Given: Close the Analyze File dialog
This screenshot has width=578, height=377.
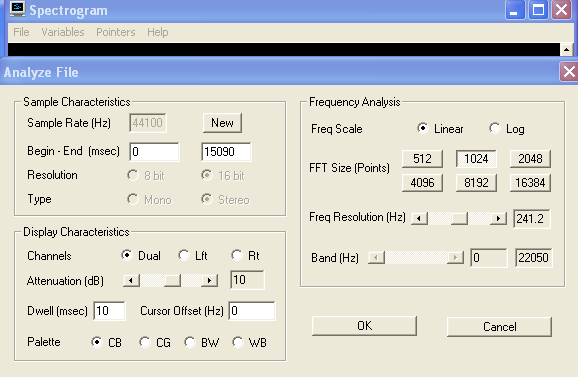Looking at the screenshot, I should pyautogui.click(x=569, y=71).
